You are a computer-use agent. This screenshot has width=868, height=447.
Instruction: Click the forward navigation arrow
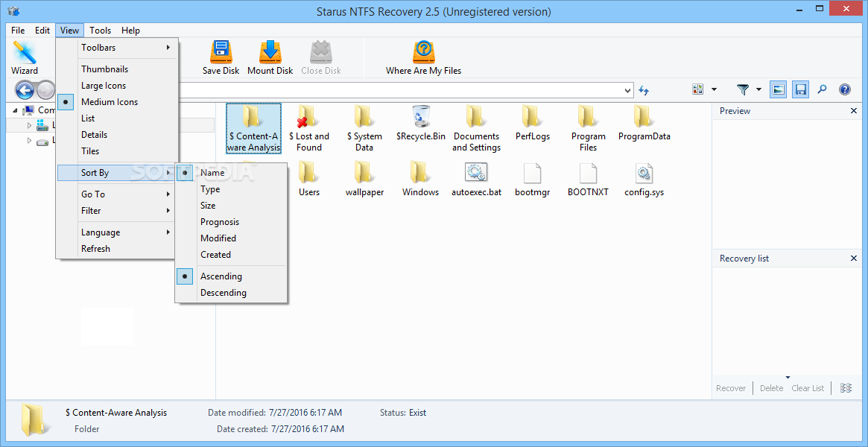coord(46,89)
